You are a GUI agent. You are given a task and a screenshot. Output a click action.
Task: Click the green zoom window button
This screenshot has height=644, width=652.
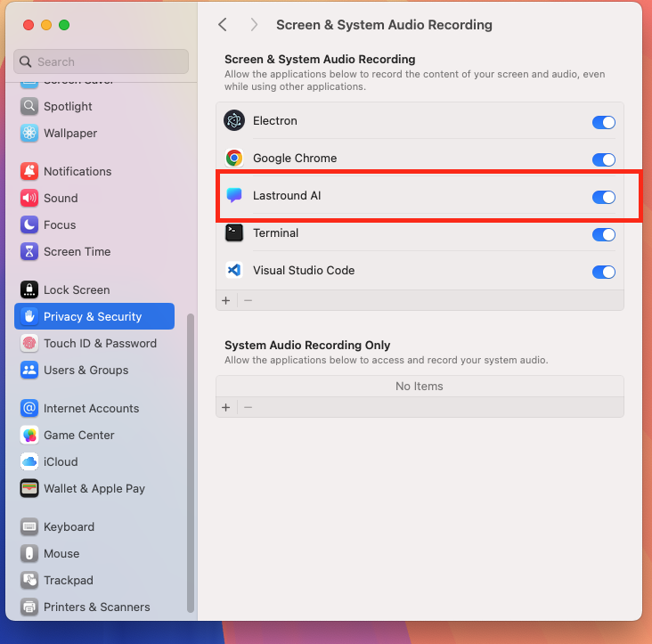point(64,25)
